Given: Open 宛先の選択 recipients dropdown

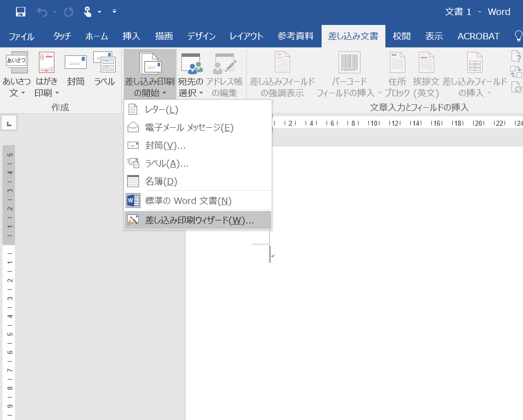Looking at the screenshot, I should [x=191, y=75].
